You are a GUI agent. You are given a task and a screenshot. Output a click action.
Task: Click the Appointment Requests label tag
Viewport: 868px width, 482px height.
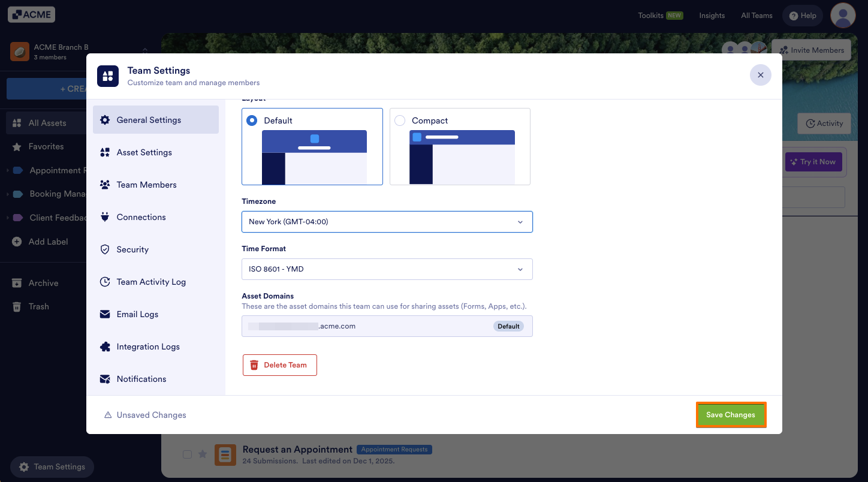point(394,449)
